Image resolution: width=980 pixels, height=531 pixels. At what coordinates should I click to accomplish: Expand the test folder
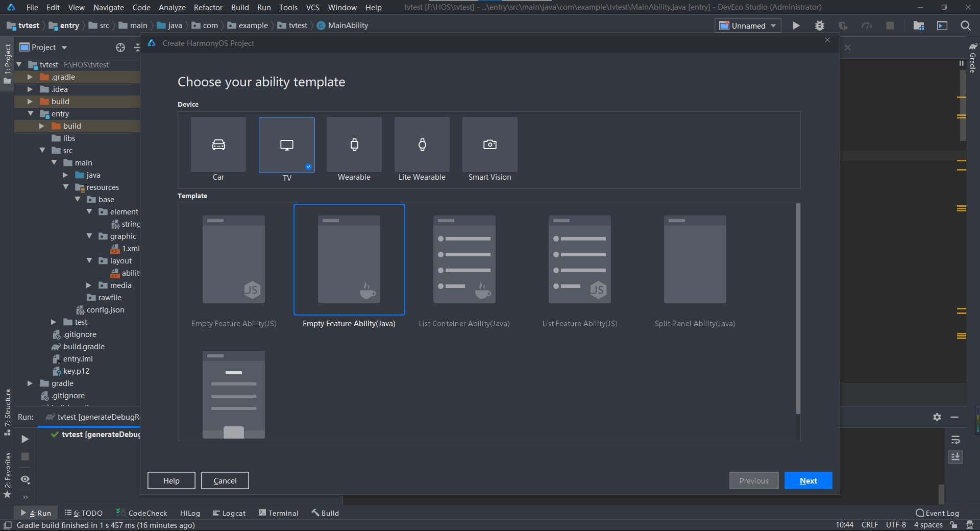click(54, 322)
